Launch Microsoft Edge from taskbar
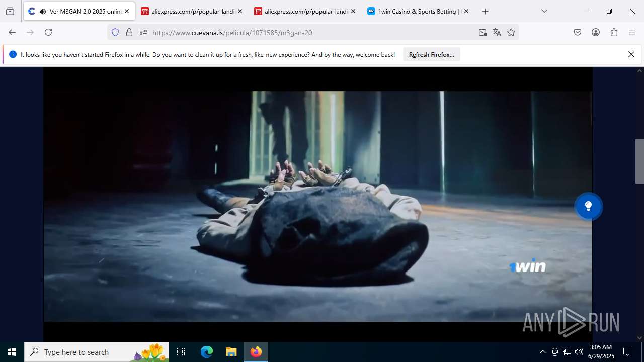This screenshot has width=644, height=362. pyautogui.click(x=207, y=352)
